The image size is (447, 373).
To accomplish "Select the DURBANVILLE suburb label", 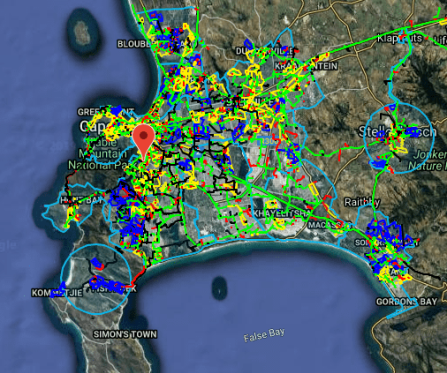I will point(265,51).
